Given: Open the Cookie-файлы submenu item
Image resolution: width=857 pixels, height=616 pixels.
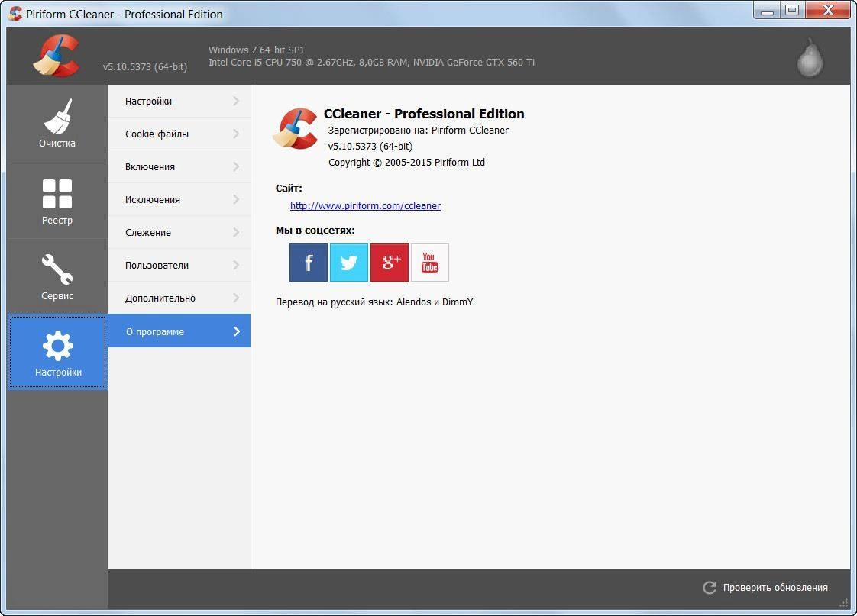Looking at the screenshot, I should pos(179,134).
